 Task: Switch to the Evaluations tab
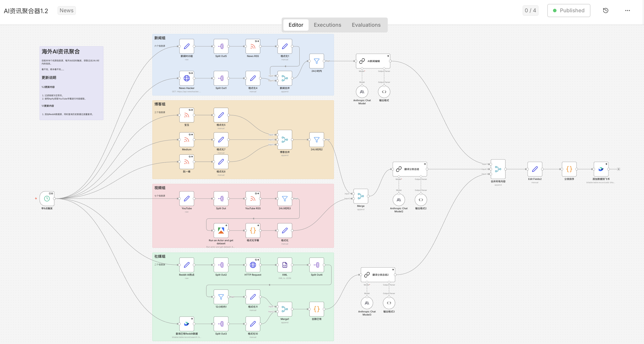point(366,25)
